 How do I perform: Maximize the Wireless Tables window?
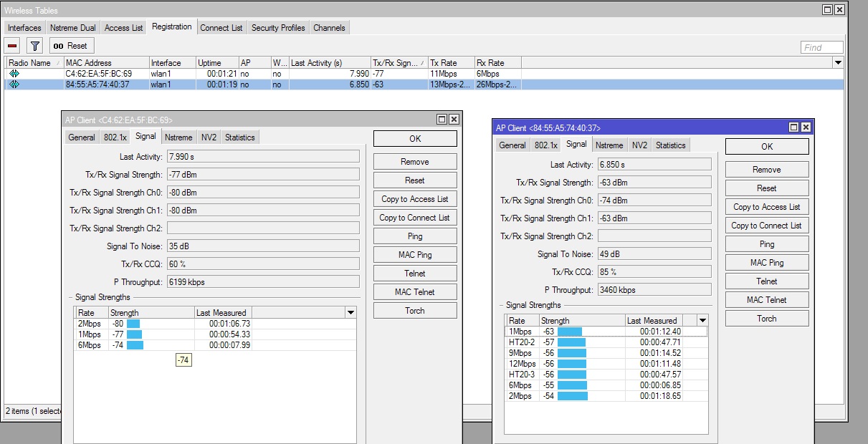(827, 10)
